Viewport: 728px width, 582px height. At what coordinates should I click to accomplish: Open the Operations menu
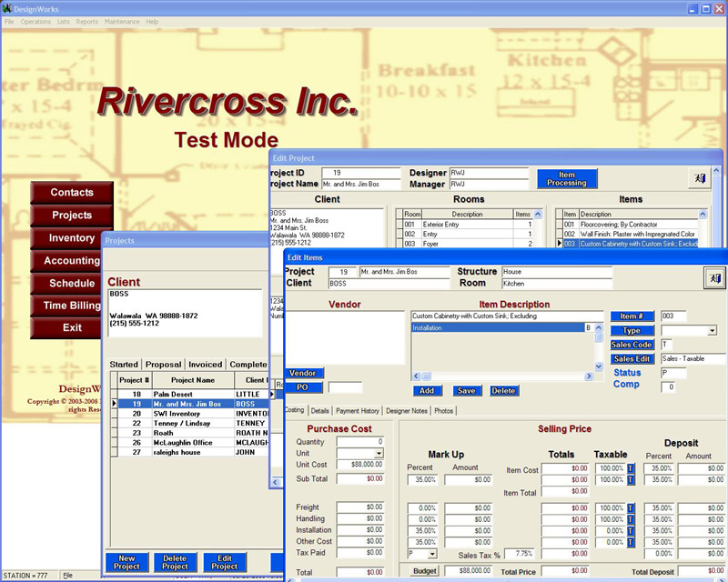pos(35,22)
